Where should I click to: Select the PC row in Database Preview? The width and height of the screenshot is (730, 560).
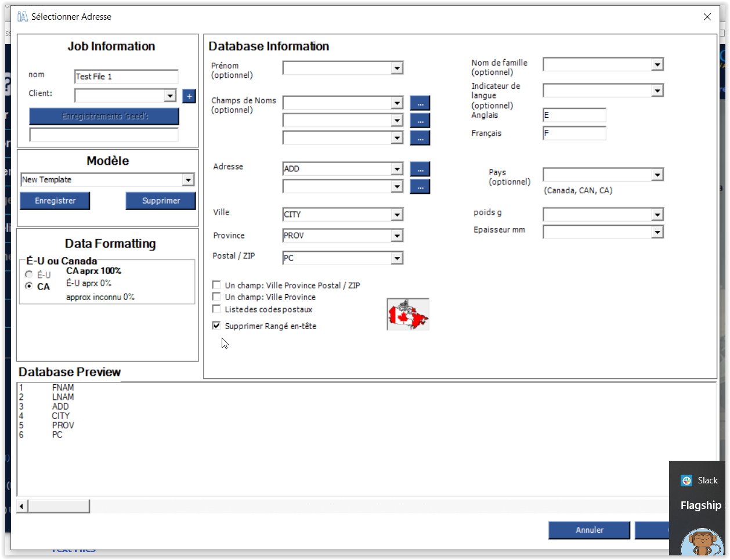point(57,435)
